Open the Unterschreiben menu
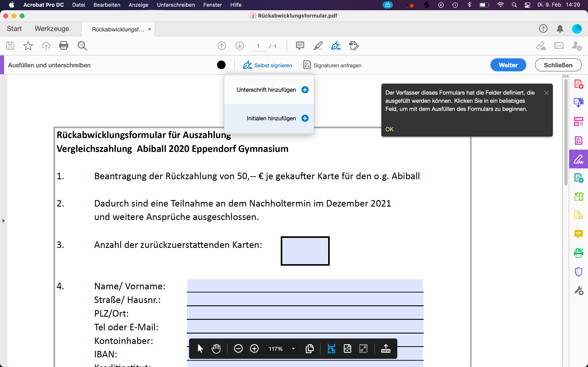 pyautogui.click(x=176, y=5)
